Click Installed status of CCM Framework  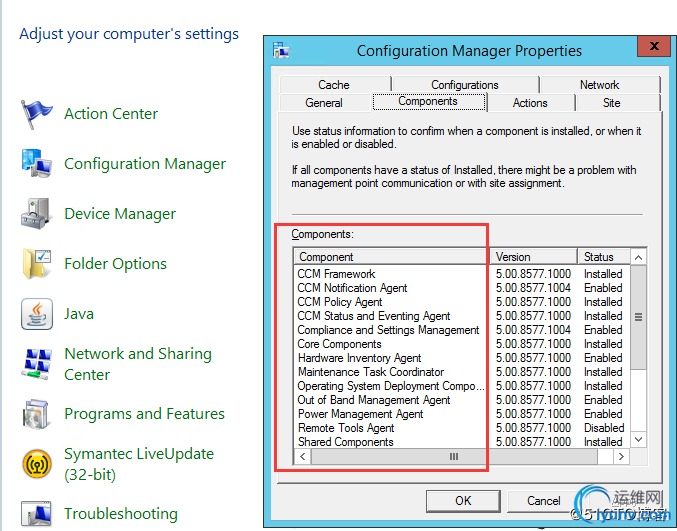pos(603,274)
